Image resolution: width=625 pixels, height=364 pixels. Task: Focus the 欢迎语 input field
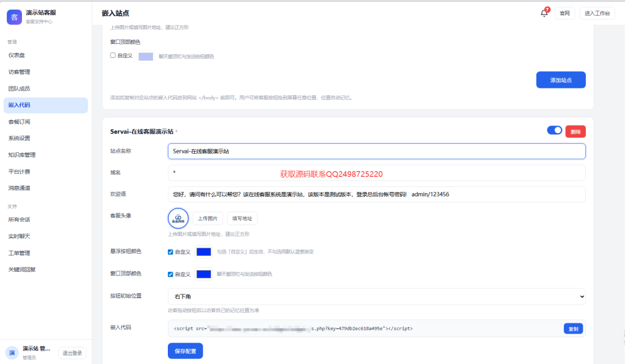tap(376, 194)
